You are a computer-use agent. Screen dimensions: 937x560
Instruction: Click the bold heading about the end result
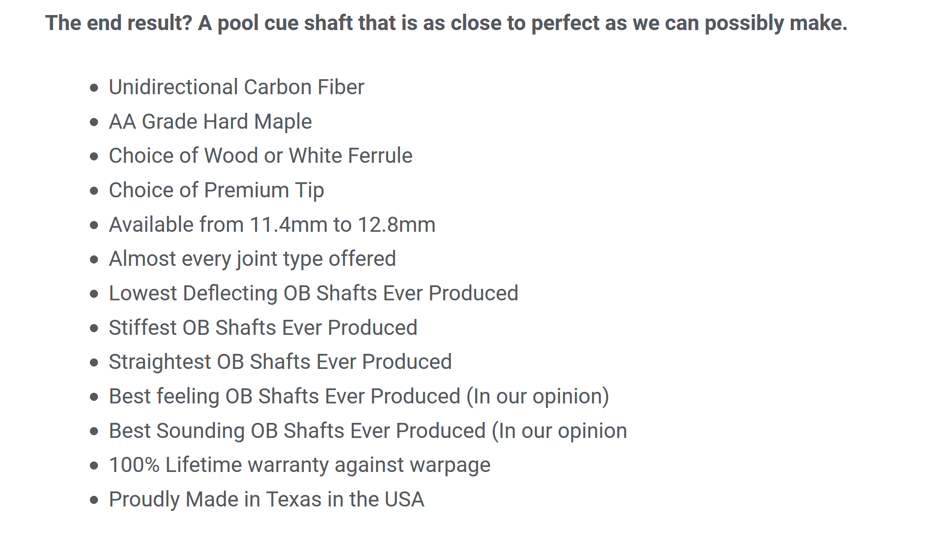point(446,23)
